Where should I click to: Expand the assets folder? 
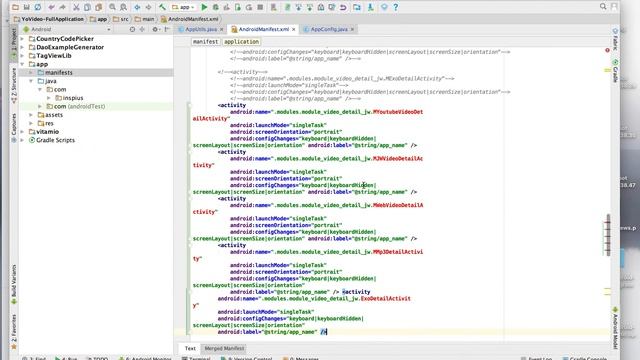(31, 115)
